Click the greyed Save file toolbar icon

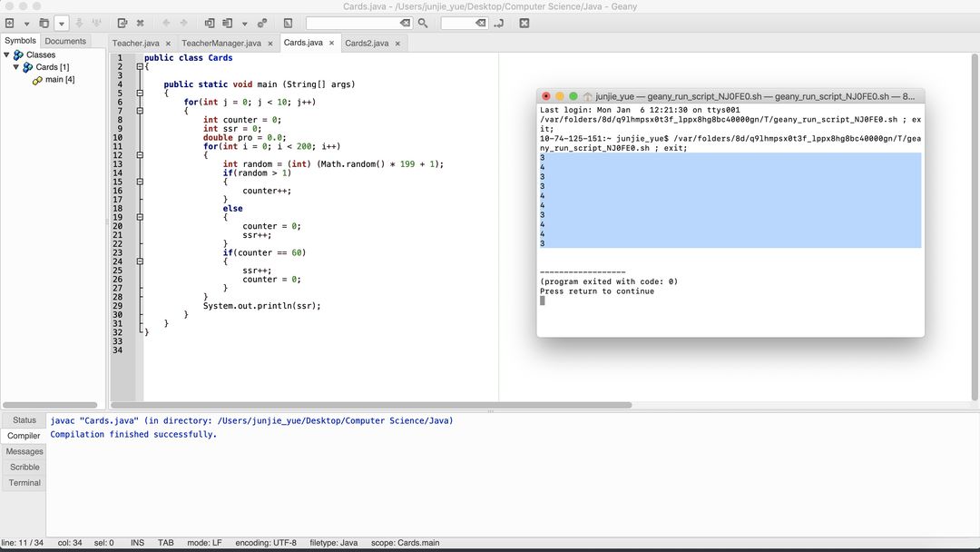[79, 23]
